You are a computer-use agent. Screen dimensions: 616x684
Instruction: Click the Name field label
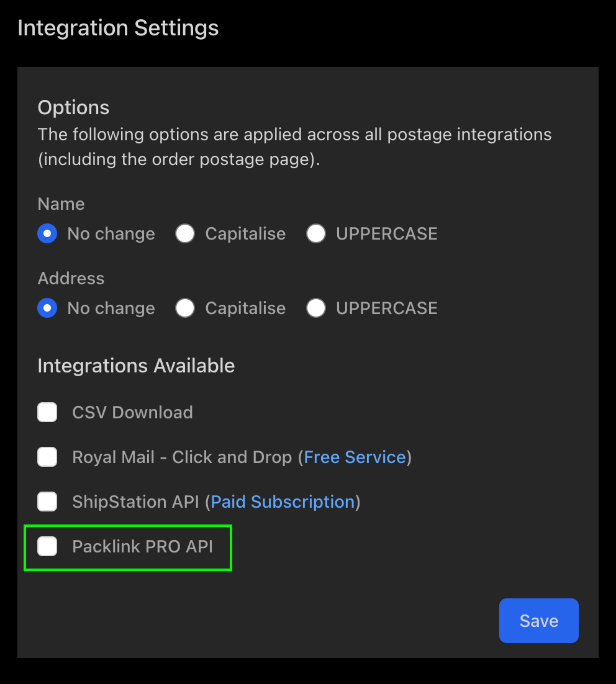pyautogui.click(x=61, y=204)
